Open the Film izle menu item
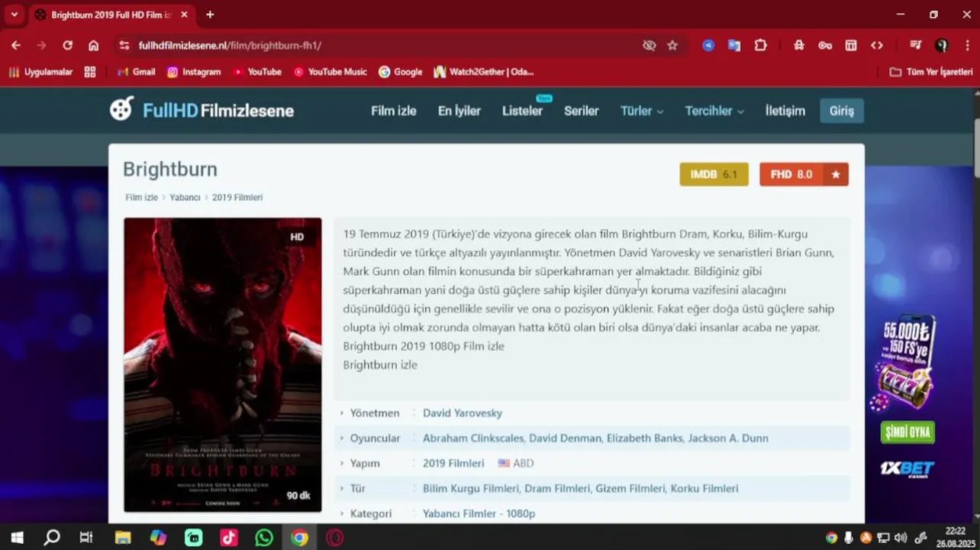980x550 pixels. (394, 111)
